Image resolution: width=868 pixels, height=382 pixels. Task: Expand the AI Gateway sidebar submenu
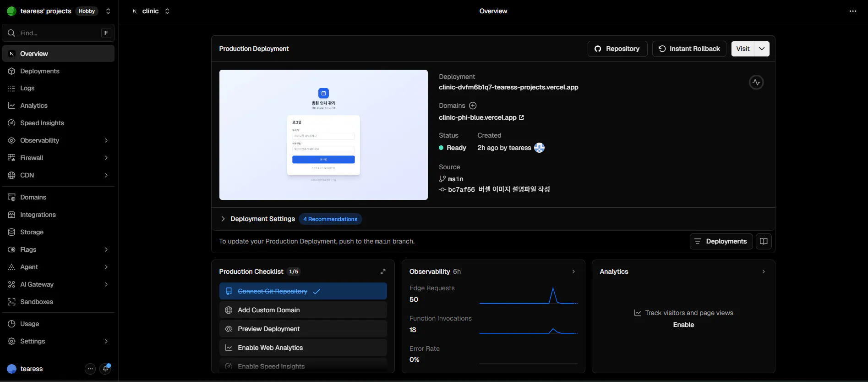(x=106, y=284)
